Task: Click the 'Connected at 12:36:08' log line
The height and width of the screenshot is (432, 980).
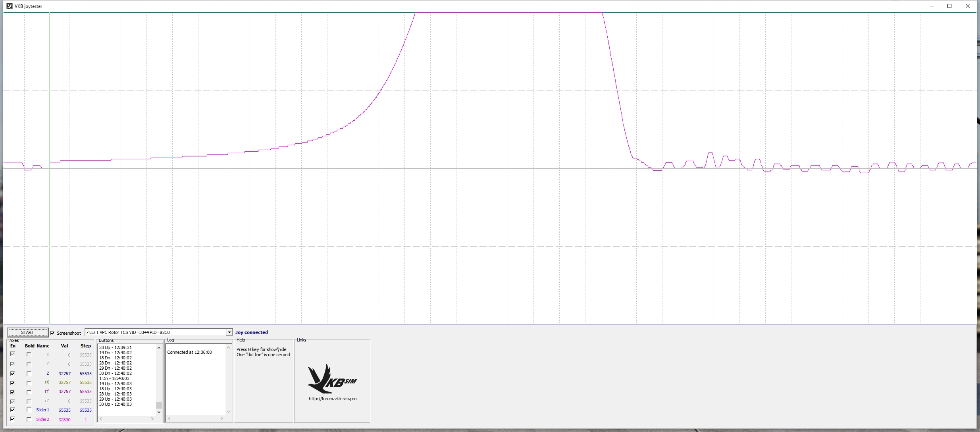Action: (x=189, y=352)
